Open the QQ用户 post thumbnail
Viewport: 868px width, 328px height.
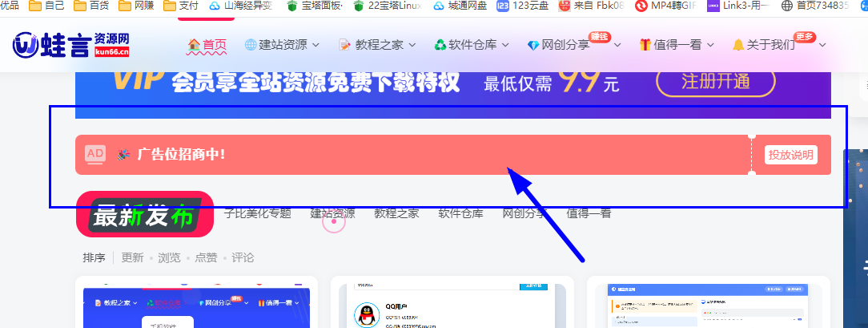pyautogui.click(x=452, y=306)
